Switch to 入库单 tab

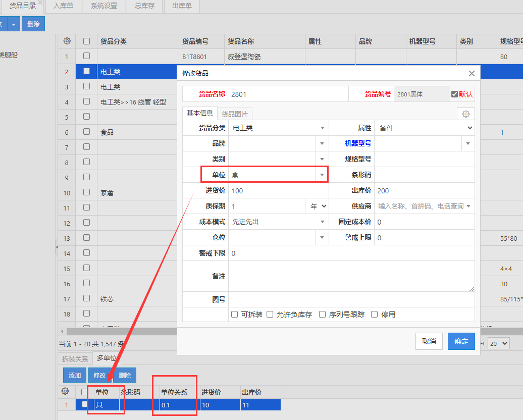pyautogui.click(x=64, y=6)
